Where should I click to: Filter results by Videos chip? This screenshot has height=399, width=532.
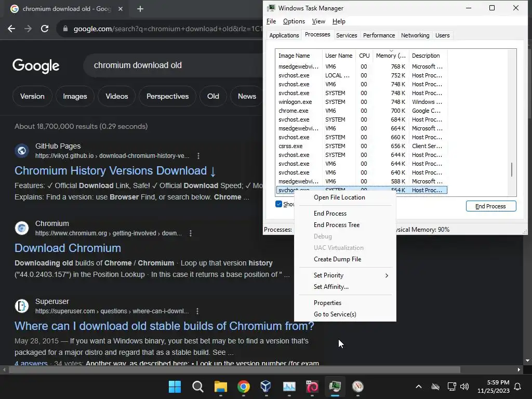(117, 96)
